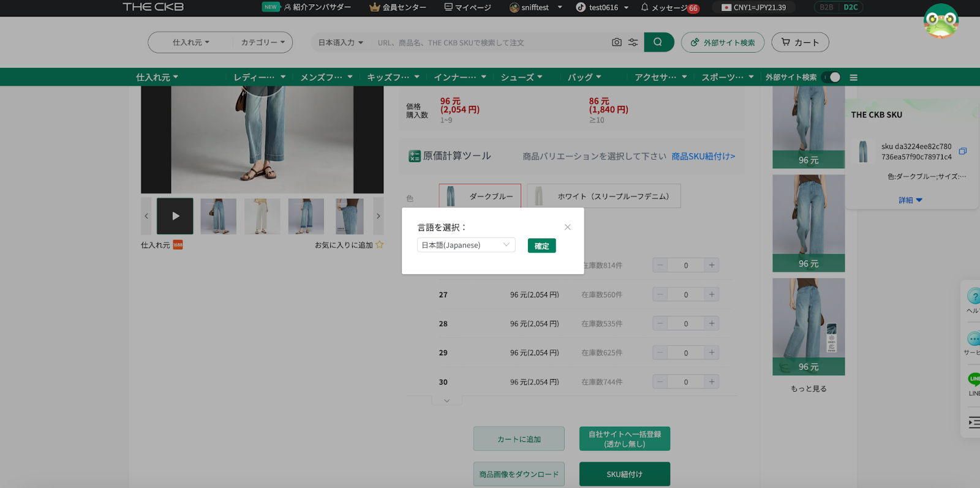Open the カテゴリー dropdown

(x=263, y=42)
